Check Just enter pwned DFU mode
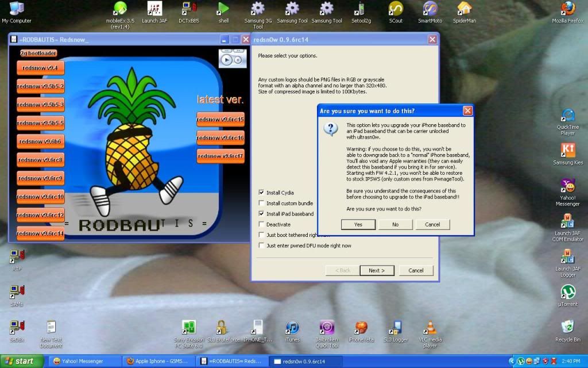This screenshot has height=368, width=588. pyautogui.click(x=261, y=245)
